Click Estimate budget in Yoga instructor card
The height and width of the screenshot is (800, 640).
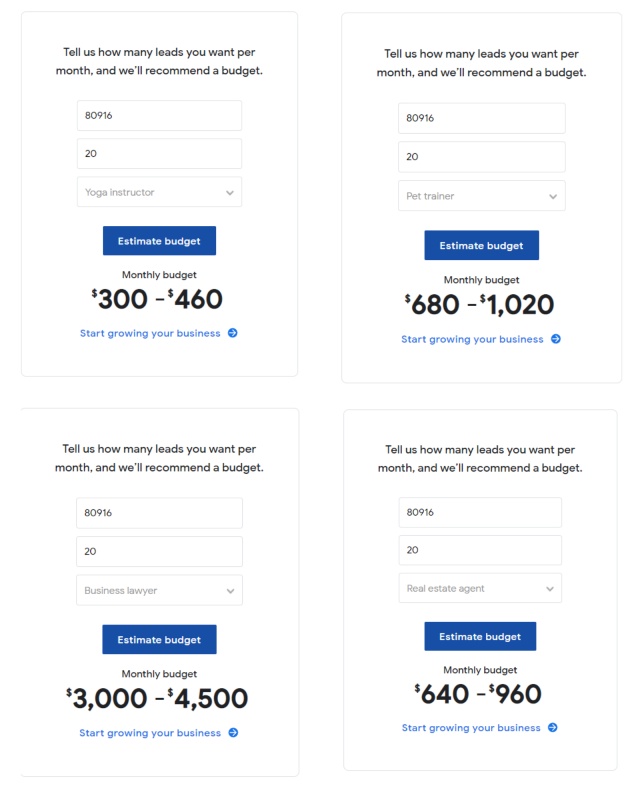(159, 241)
